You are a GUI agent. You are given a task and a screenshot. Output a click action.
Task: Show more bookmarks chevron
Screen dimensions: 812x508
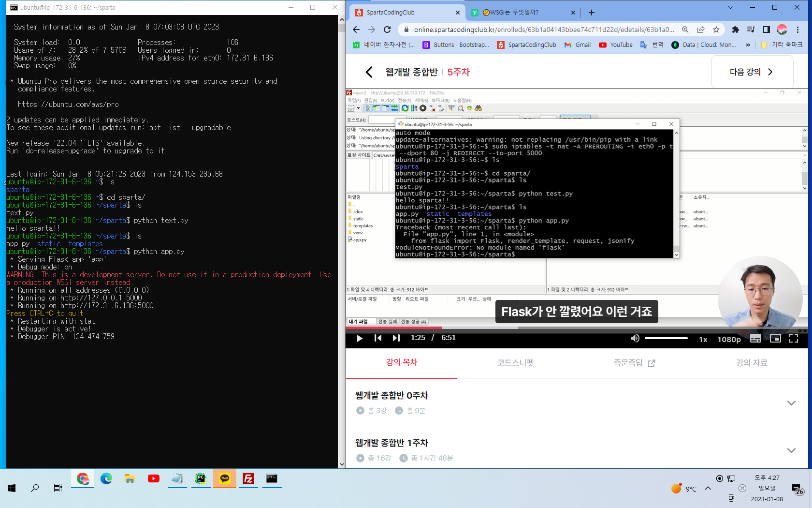tap(748, 45)
